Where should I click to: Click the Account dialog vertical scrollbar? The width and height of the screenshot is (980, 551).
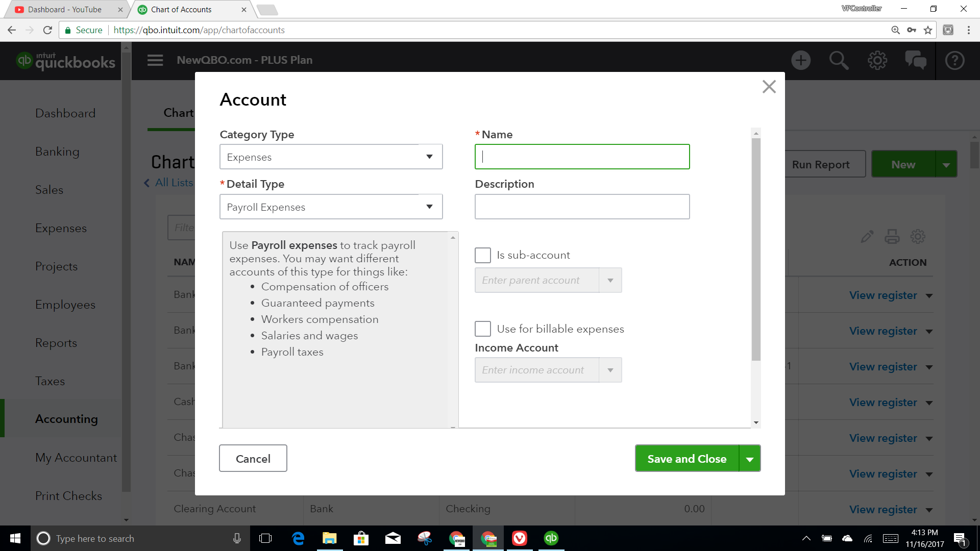(756, 250)
